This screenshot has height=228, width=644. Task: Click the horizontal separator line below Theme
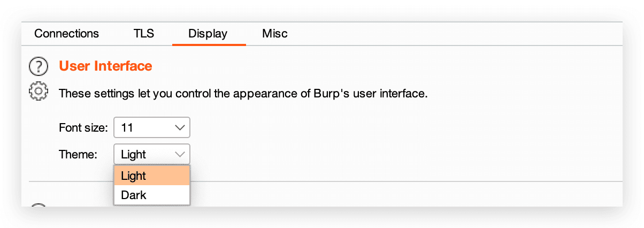tap(407, 181)
